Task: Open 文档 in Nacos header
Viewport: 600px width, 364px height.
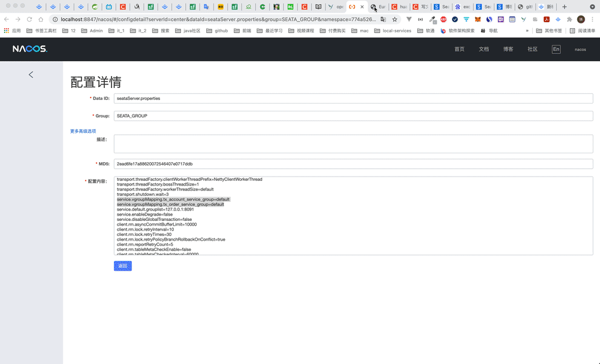Action: tap(484, 49)
